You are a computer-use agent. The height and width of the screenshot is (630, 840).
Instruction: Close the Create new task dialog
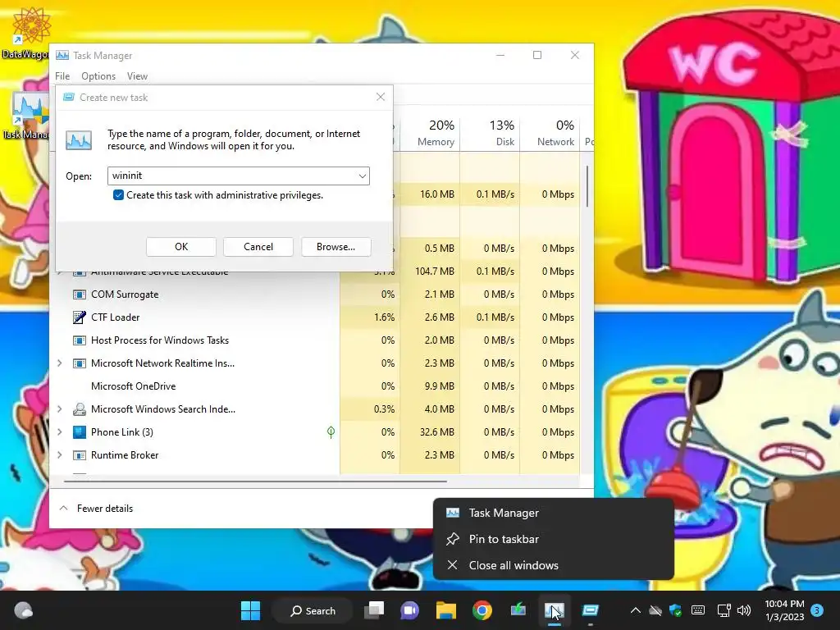pyautogui.click(x=381, y=97)
